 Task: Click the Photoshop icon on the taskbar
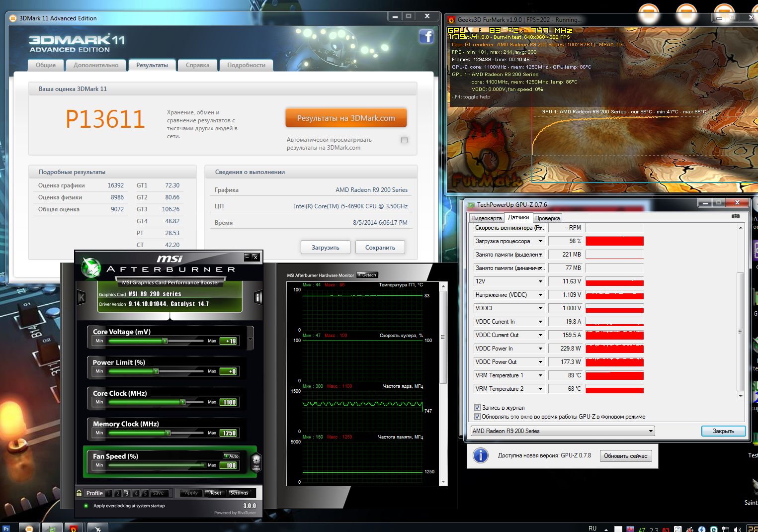coord(6,528)
